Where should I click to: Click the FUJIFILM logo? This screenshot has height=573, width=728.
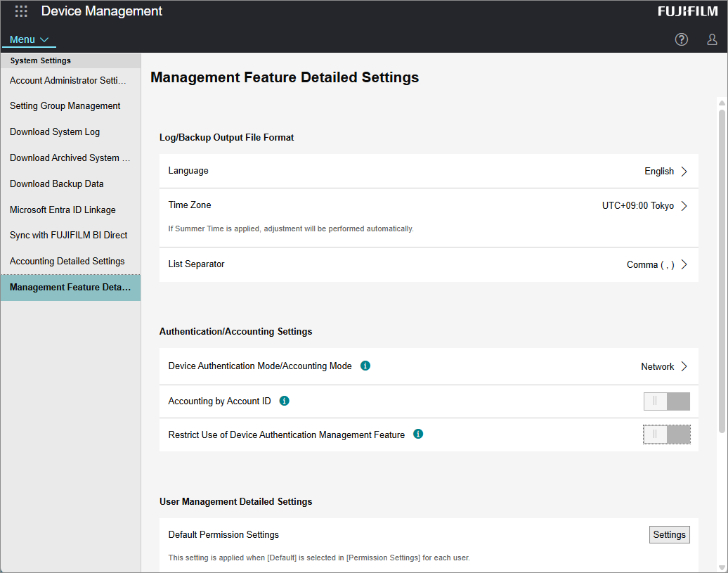click(688, 11)
